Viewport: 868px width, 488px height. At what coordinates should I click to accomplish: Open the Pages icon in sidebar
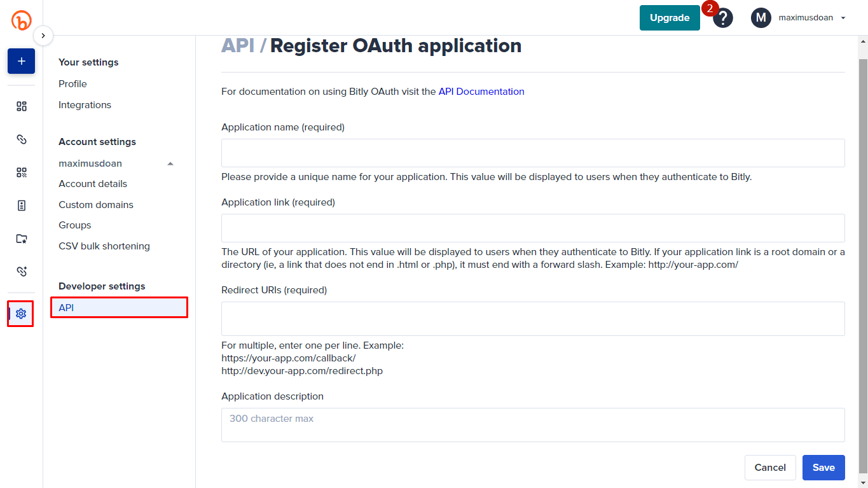21,206
